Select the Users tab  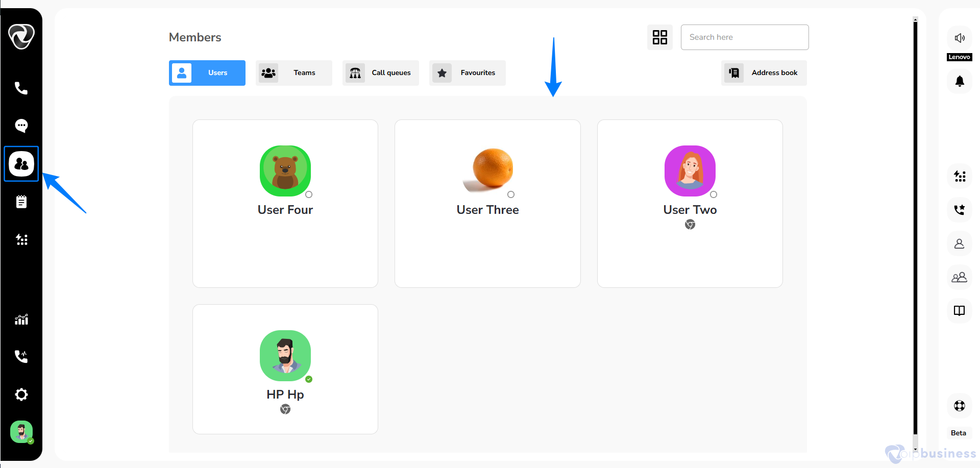click(x=207, y=73)
